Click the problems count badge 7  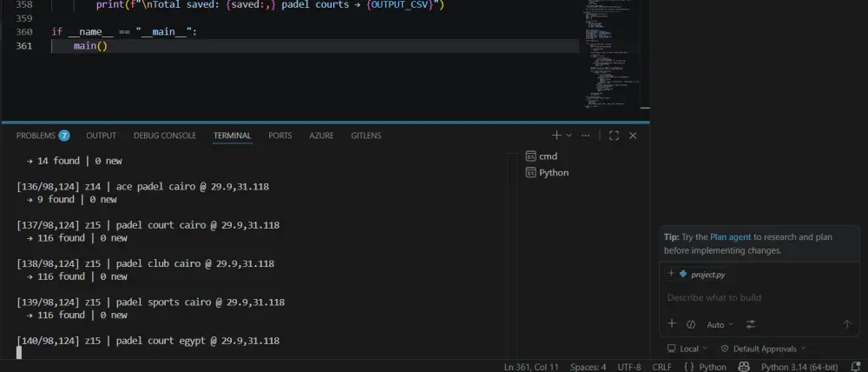(x=64, y=136)
